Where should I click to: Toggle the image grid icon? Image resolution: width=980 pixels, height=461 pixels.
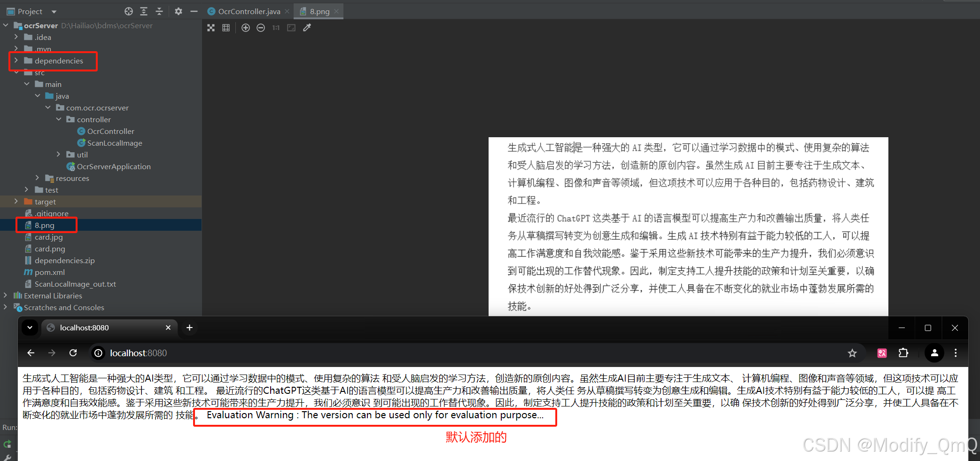pyautogui.click(x=226, y=28)
